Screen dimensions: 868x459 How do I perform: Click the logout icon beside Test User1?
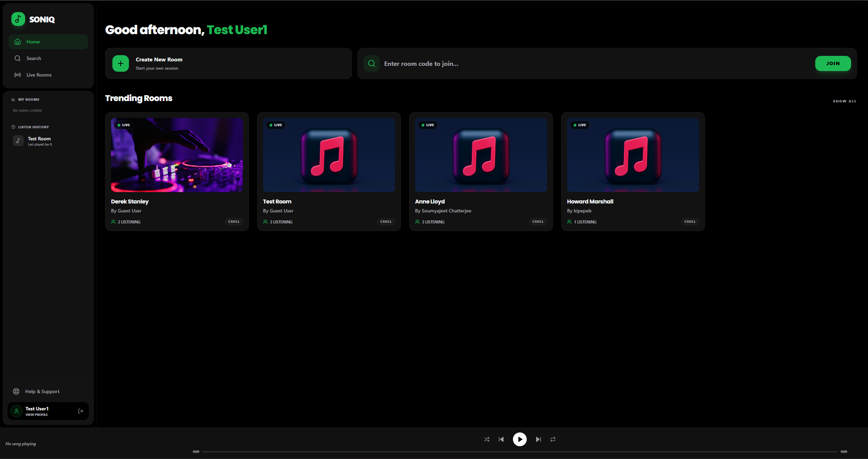click(x=81, y=411)
